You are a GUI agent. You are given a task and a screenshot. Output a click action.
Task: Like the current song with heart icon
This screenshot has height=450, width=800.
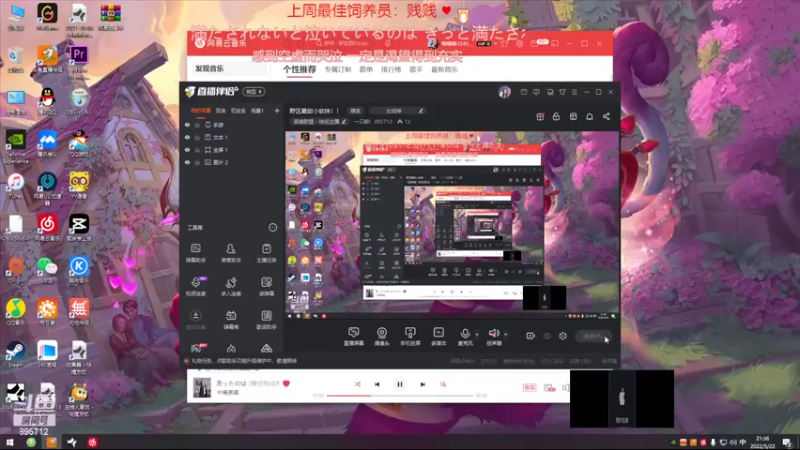click(286, 383)
